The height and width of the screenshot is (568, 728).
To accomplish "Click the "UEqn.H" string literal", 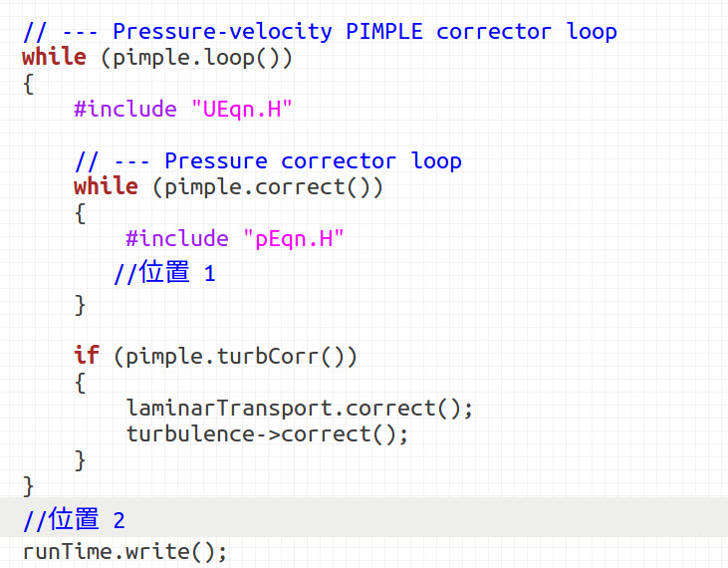I will (241, 110).
